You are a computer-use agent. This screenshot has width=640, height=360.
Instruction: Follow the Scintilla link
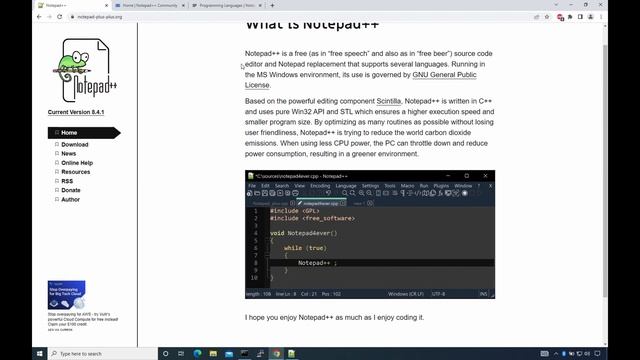(x=389, y=101)
